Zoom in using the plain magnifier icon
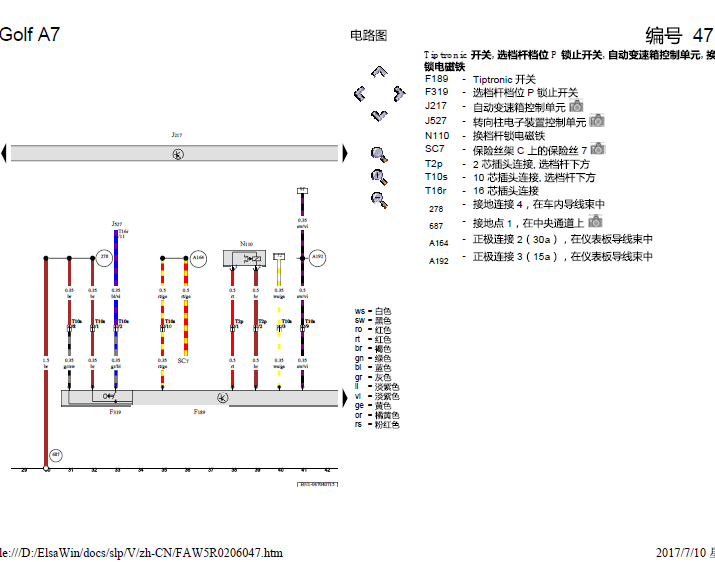Viewport: 715px width, 562px height. point(379,155)
